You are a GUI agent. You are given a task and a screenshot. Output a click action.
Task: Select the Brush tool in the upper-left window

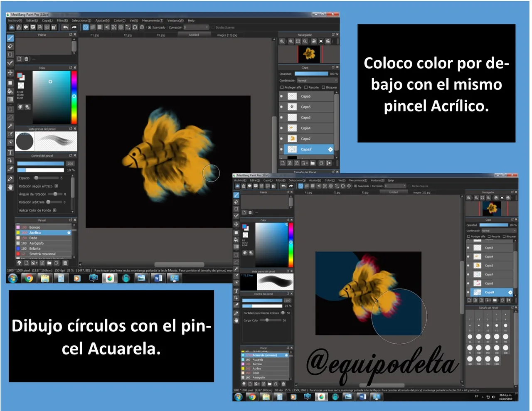coord(10,38)
